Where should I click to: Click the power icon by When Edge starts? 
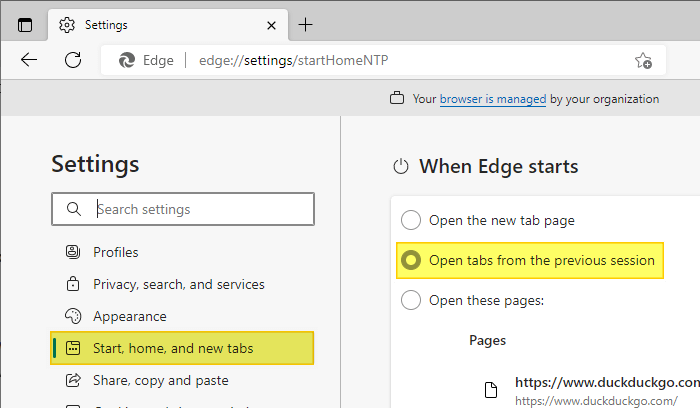(x=400, y=167)
